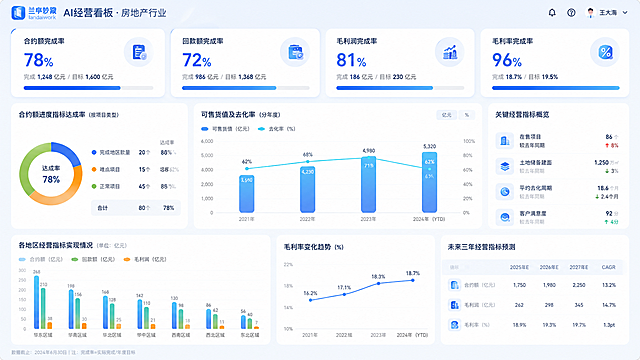
Task: Click the CAGR column header
Action: 609,267
